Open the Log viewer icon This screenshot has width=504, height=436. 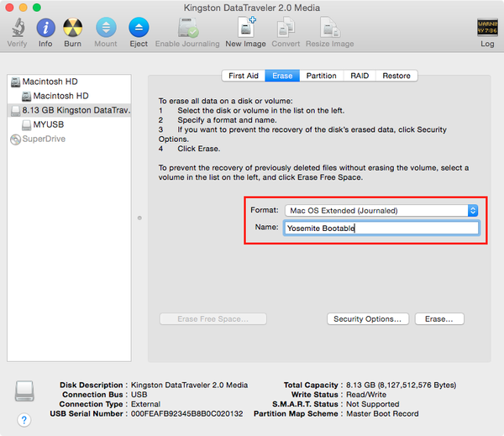coord(487,28)
